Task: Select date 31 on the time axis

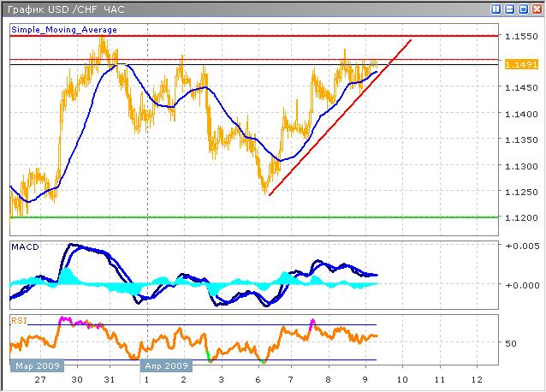Action: pyautogui.click(x=109, y=378)
